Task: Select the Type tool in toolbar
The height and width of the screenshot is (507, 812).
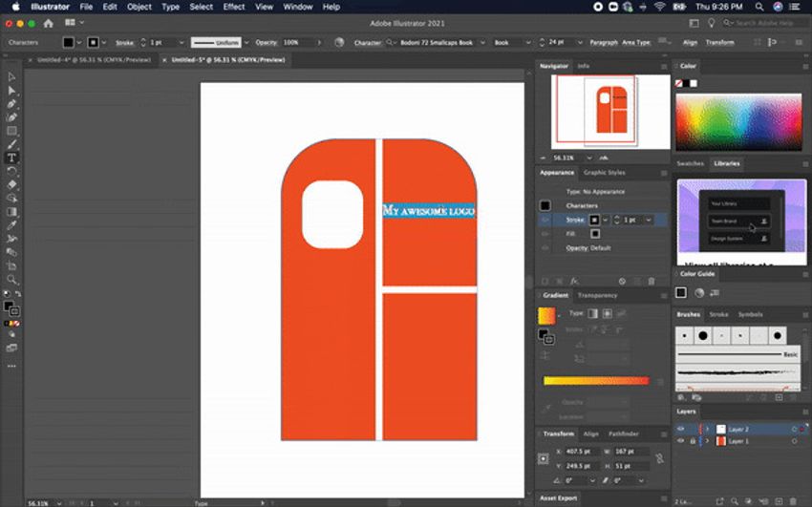Action: [11, 158]
